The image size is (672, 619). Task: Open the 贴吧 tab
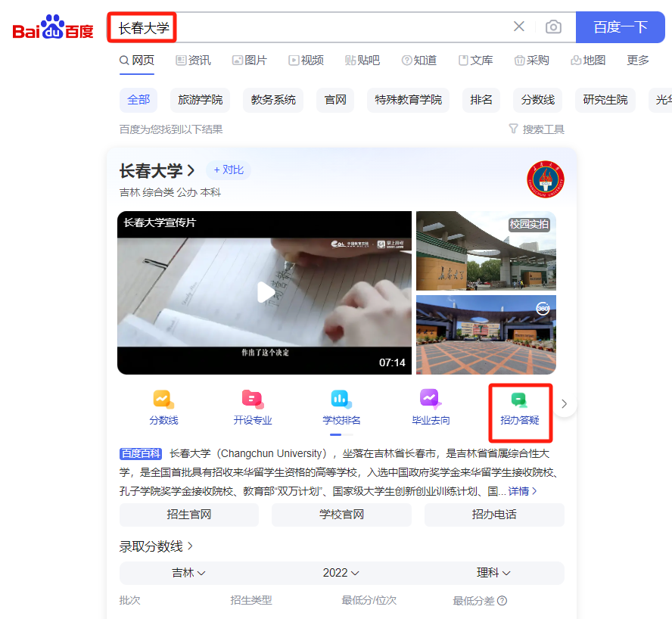362,61
